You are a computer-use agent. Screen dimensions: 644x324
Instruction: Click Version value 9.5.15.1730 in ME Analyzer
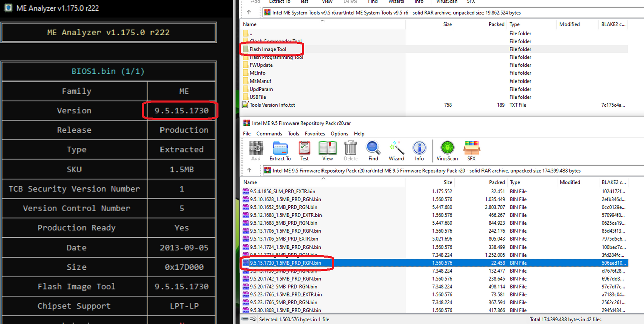coord(182,111)
